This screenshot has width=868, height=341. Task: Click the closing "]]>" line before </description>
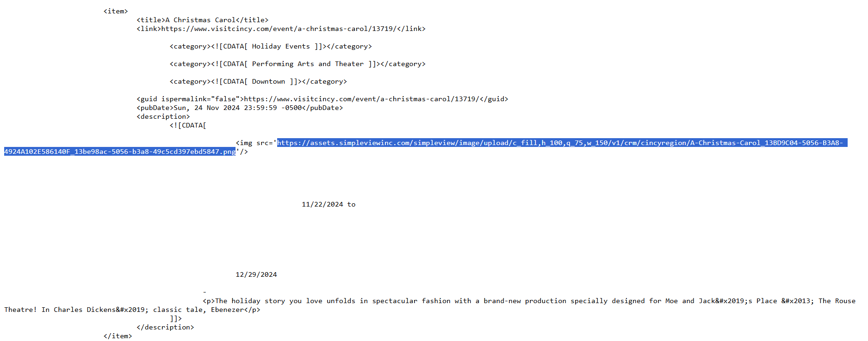click(175, 318)
